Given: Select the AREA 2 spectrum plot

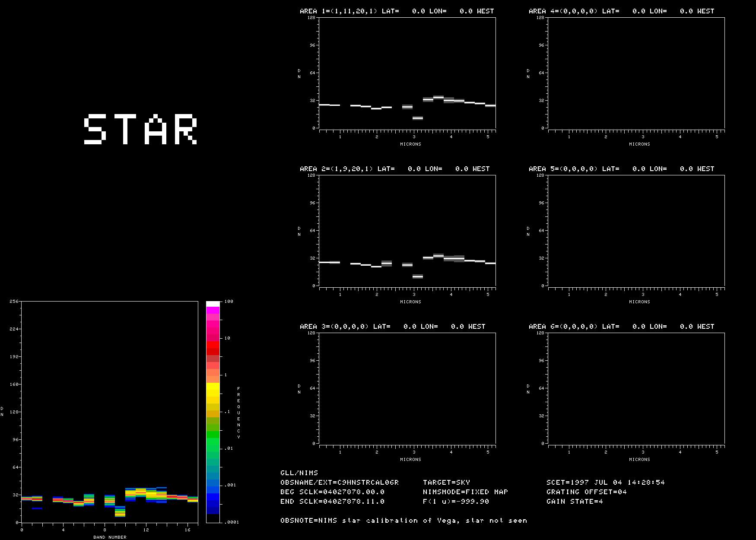Looking at the screenshot, I should click(407, 231).
